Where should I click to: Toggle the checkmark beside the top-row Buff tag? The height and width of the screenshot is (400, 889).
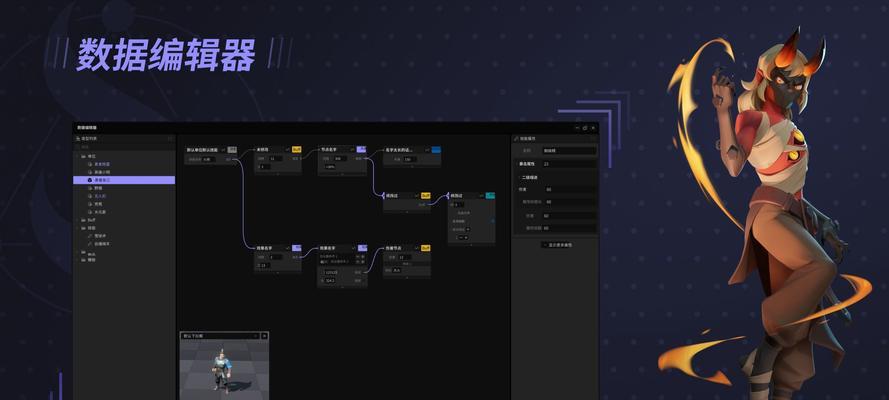click(288, 150)
